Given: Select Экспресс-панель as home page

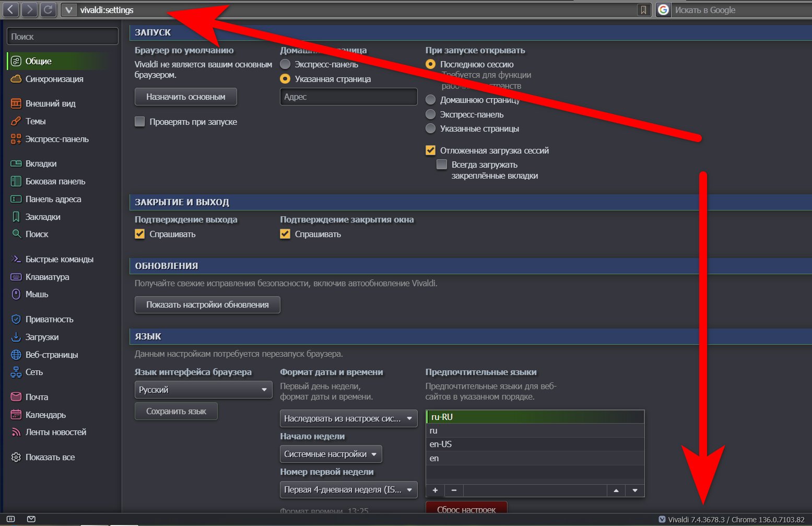Looking at the screenshot, I should (285, 64).
